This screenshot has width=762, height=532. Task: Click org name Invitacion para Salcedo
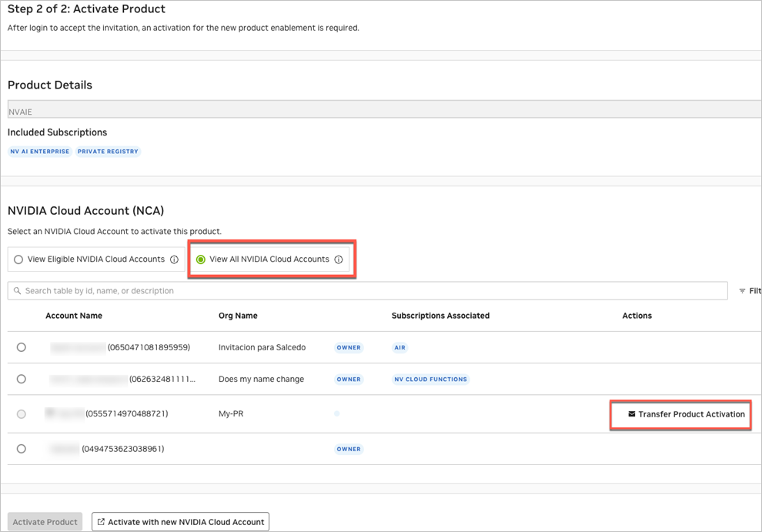(x=262, y=347)
